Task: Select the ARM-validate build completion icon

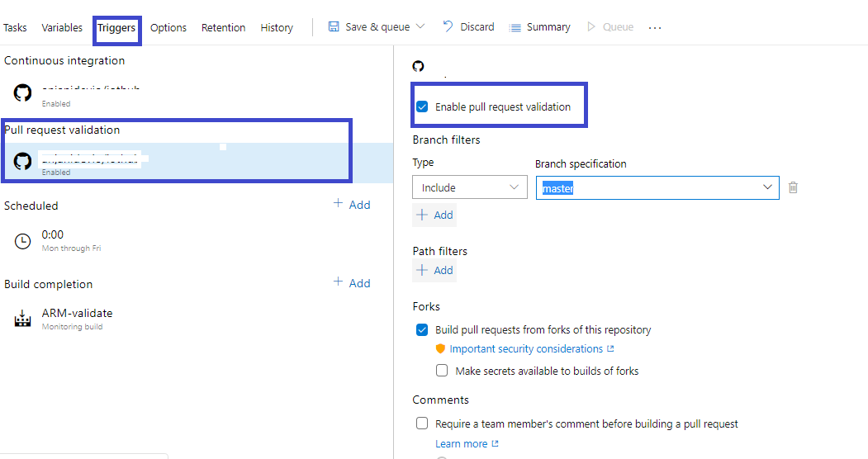Action: (23, 319)
